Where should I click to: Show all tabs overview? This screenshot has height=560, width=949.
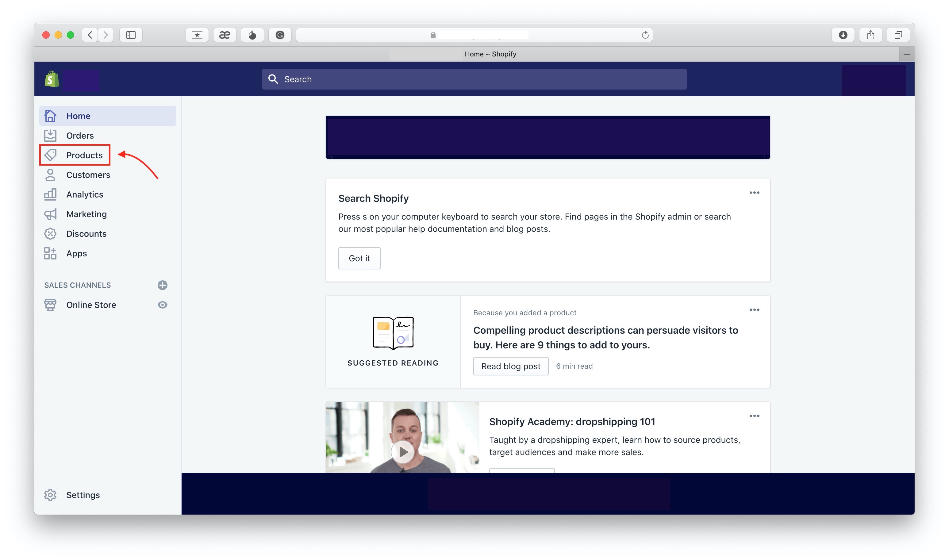coord(898,35)
